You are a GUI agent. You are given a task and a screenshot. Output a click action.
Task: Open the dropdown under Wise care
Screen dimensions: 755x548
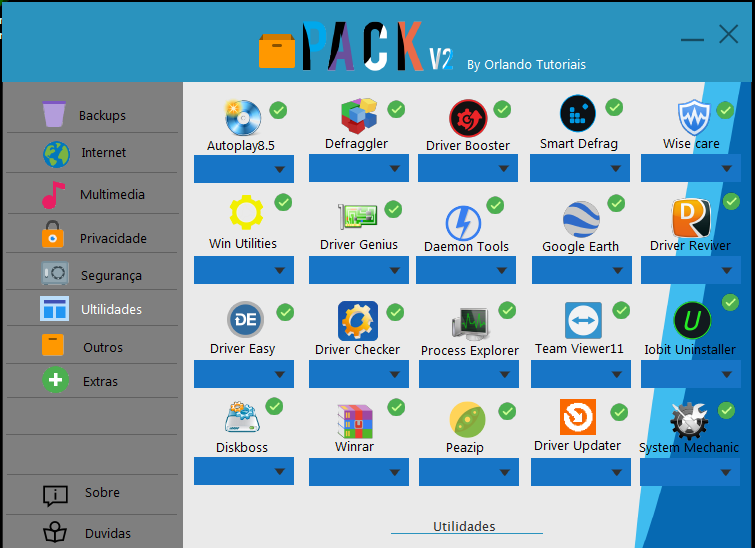pos(690,168)
